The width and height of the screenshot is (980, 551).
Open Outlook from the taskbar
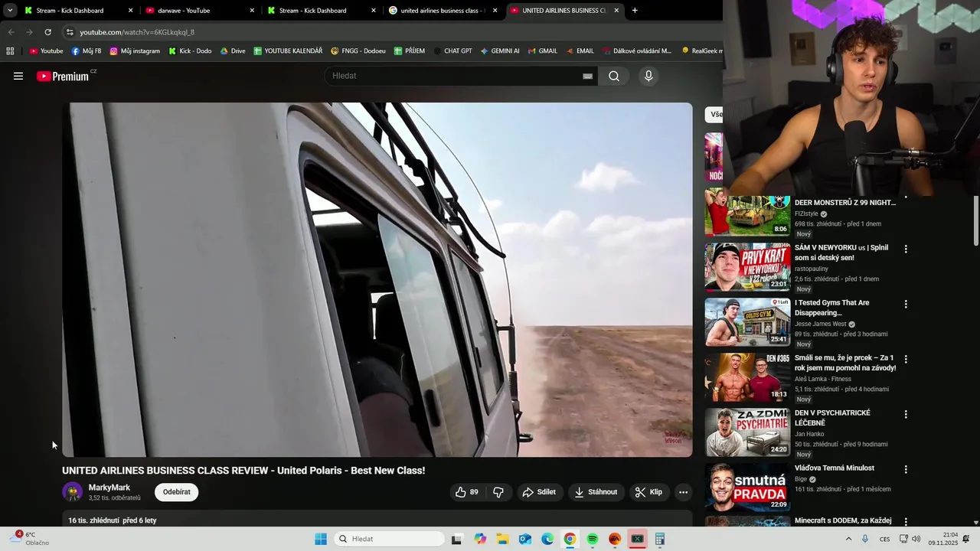click(x=525, y=539)
